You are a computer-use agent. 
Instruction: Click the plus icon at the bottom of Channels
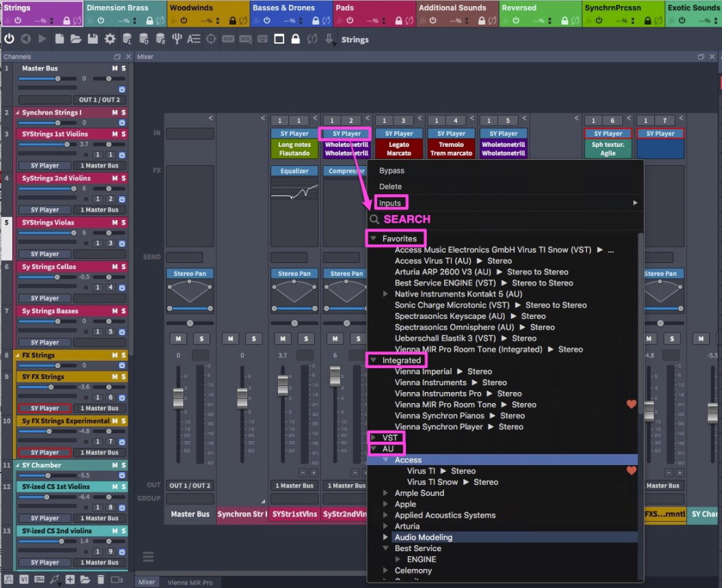[70, 579]
